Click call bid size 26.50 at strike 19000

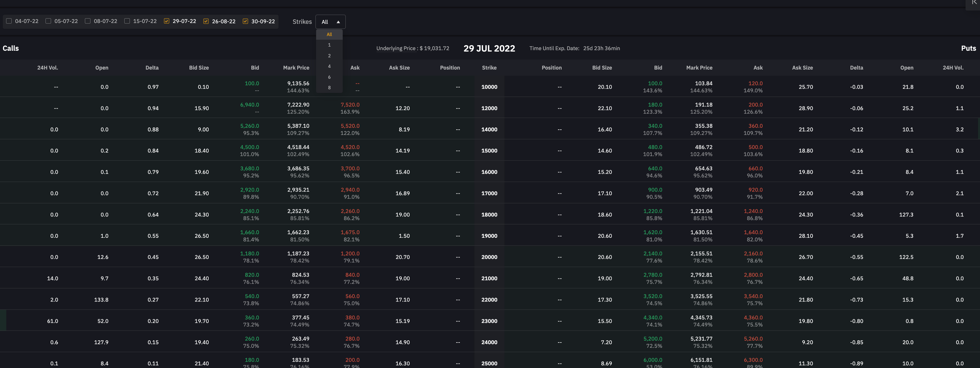point(202,236)
